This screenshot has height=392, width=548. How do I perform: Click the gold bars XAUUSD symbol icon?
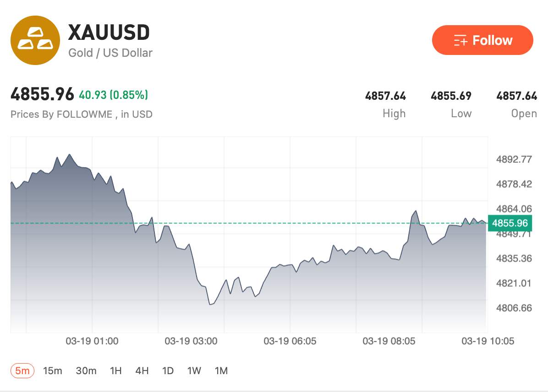36,40
